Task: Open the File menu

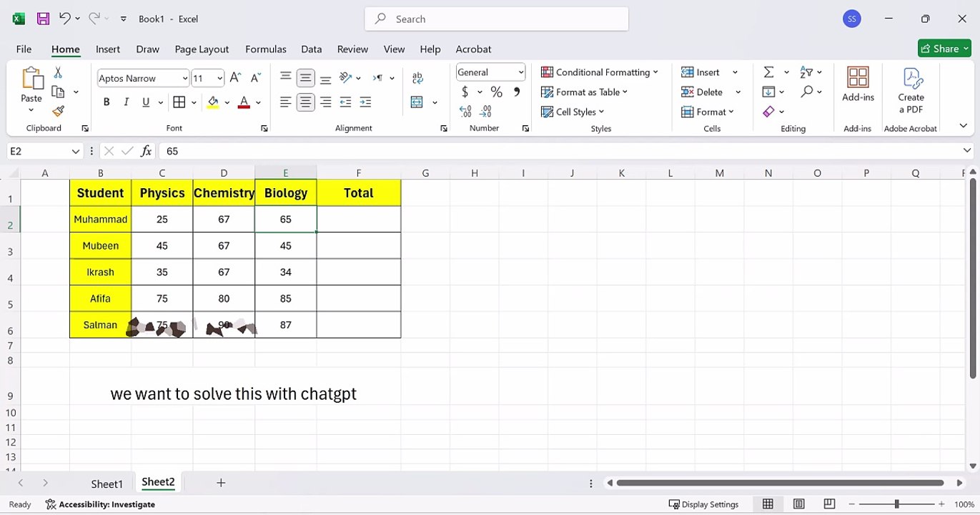Action: pyautogui.click(x=24, y=49)
